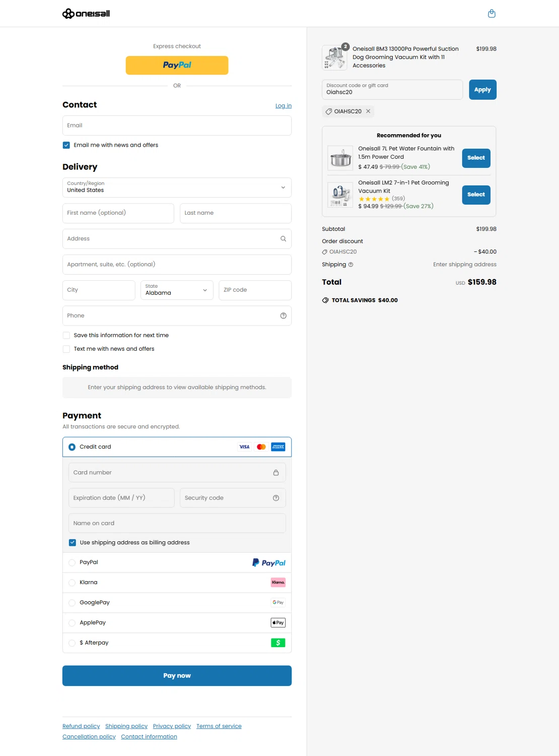Open the BM3 grooming vacuum product thumbnail
The width and height of the screenshot is (559, 756).
335,57
